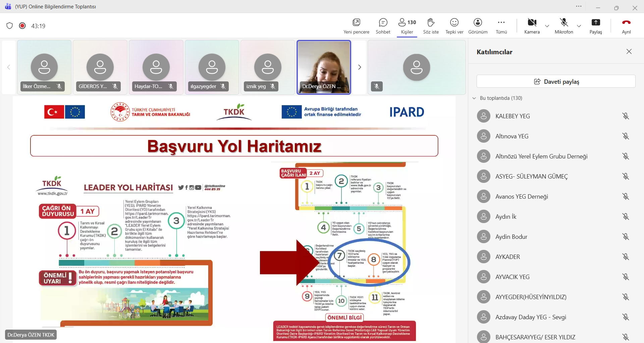
Task: Raise hand with Söz iste
Action: 431,26
